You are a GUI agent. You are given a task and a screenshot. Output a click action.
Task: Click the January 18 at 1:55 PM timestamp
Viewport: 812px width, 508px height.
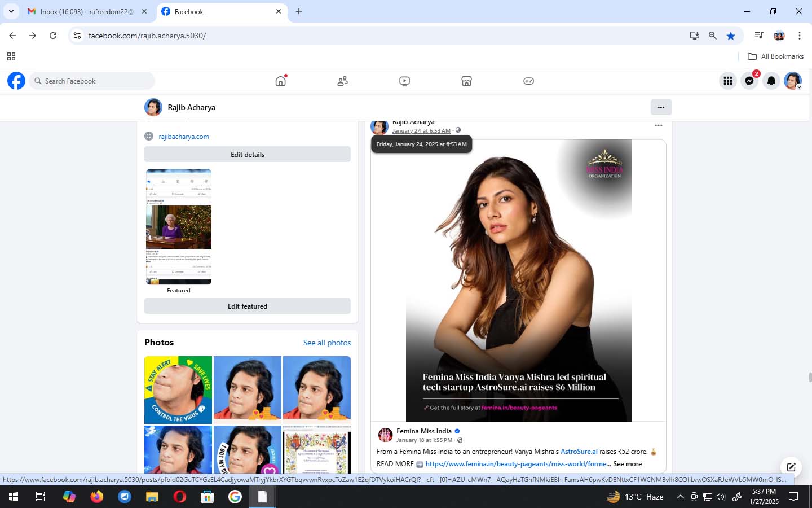425,440
